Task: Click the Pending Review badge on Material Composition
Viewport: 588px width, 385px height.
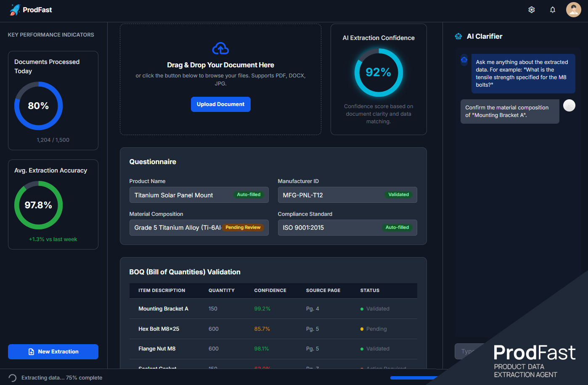Action: point(243,227)
